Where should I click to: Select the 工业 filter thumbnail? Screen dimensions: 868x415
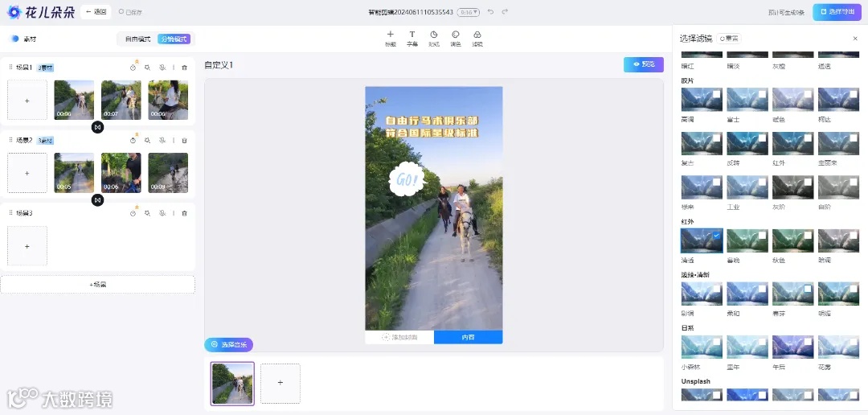coord(747,187)
